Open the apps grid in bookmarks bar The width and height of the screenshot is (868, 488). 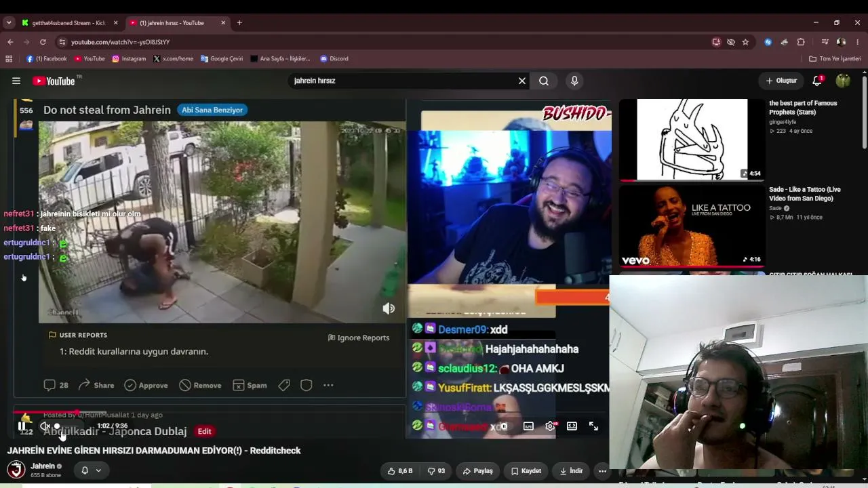pos(9,59)
